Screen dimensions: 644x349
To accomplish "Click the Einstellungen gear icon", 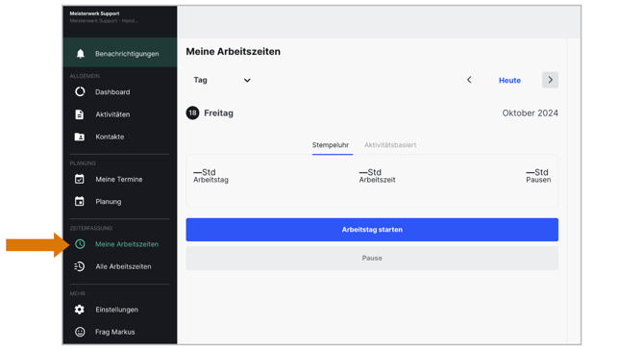I will click(x=79, y=310).
